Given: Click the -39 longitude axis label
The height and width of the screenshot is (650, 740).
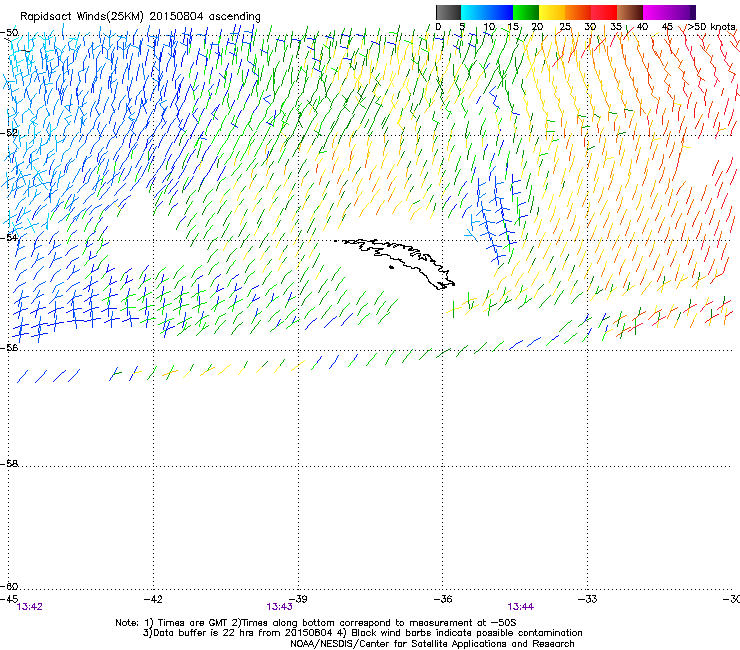Looking at the screenshot, I should coord(298,599).
